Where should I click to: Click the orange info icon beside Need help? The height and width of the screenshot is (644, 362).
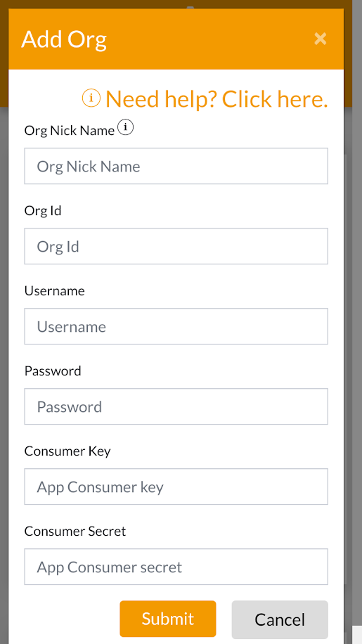91,98
